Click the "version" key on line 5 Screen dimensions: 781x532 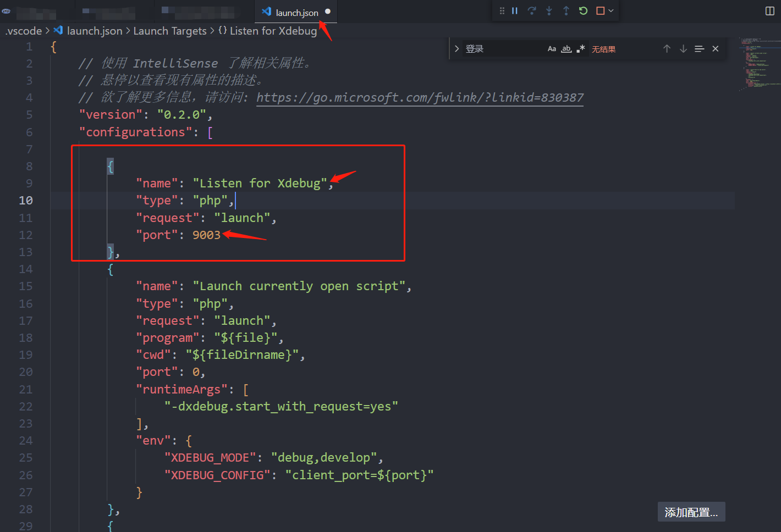click(x=111, y=114)
